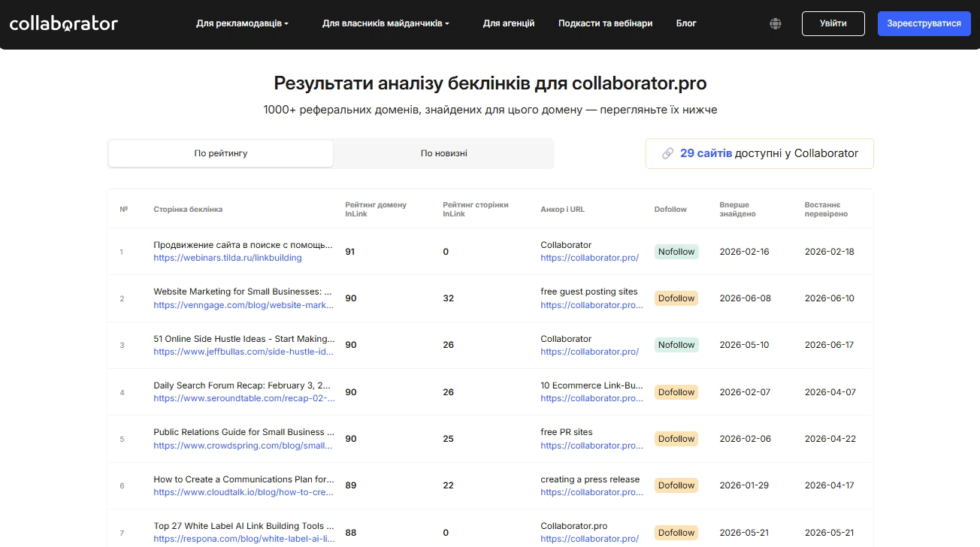Open the jeffbullas.com side-hustle URL
Screen dimensions: 980x547
pyautogui.click(x=243, y=352)
